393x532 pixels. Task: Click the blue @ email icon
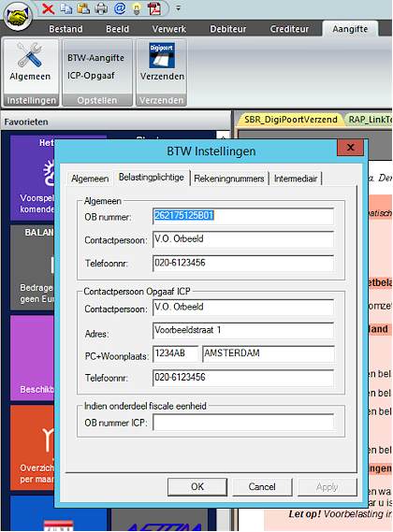[x=120, y=8]
